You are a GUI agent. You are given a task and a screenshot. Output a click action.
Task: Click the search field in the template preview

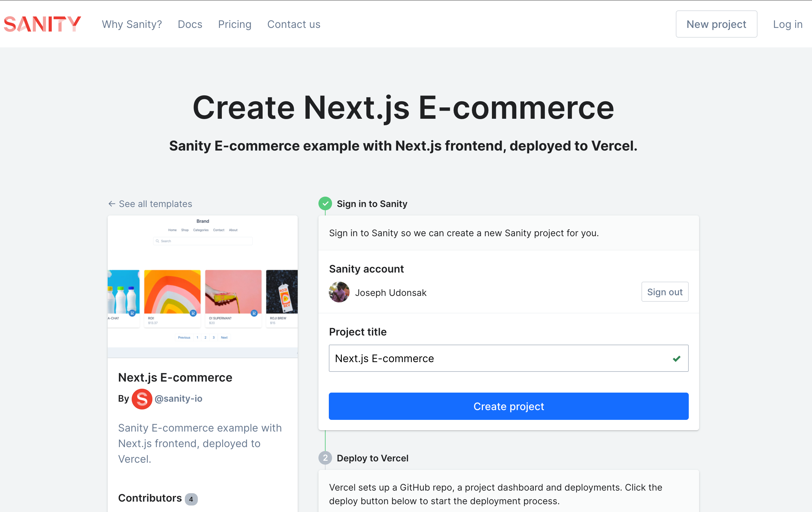point(203,241)
